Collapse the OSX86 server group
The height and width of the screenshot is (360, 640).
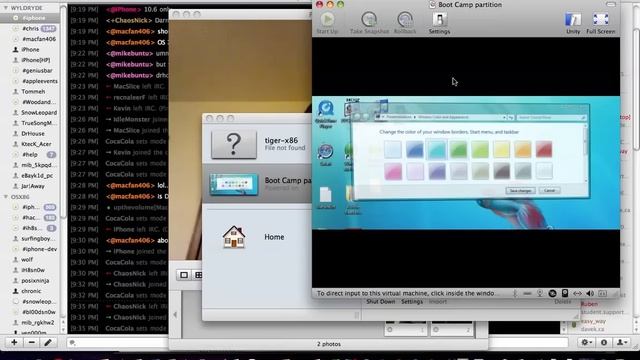pyautogui.click(x=6, y=197)
